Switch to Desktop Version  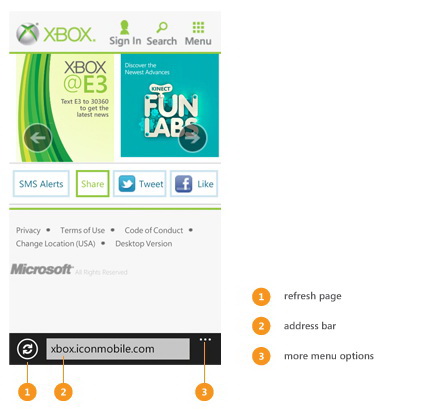click(x=144, y=244)
